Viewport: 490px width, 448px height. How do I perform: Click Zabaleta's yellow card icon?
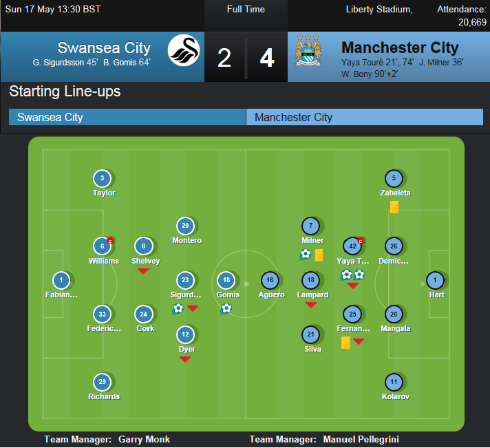(x=394, y=207)
